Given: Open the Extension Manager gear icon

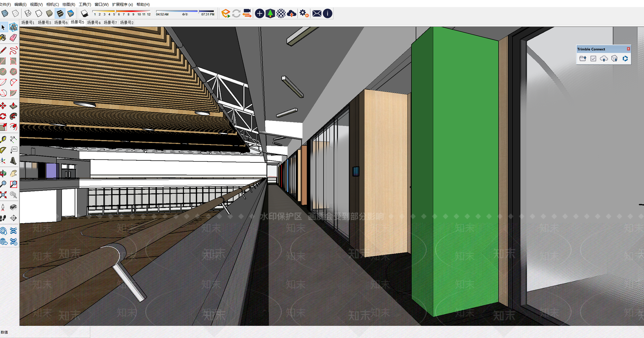Looking at the screenshot, I should pos(304,14).
